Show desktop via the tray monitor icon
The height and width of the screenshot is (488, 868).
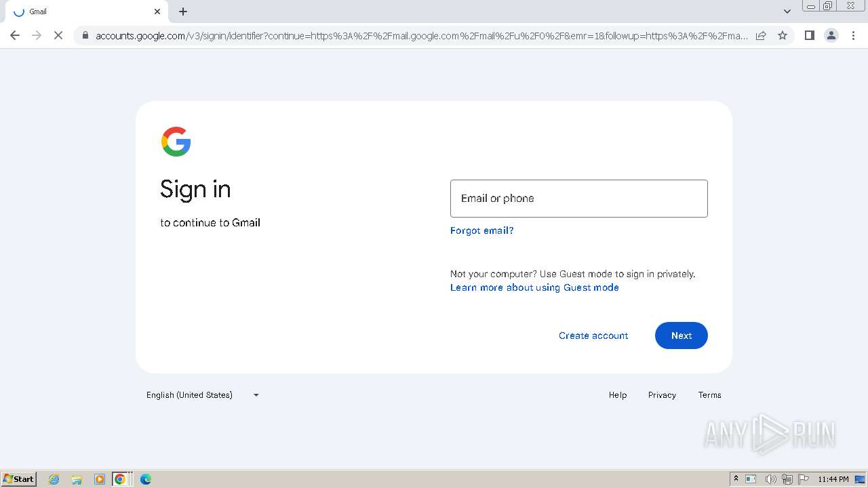tap(860, 479)
